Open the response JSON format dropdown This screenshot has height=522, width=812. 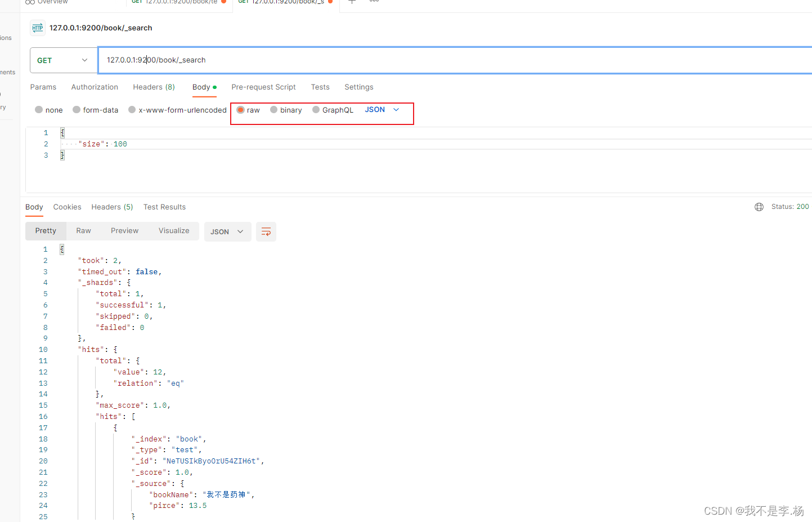(x=227, y=231)
